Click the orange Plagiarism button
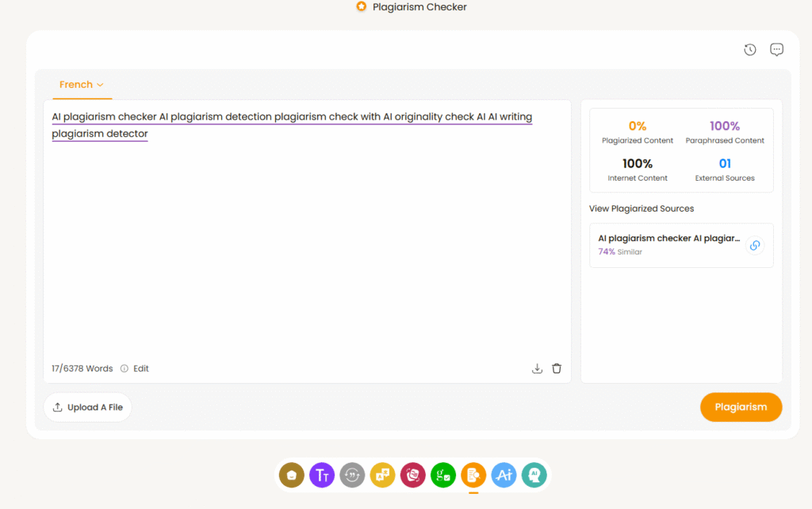Screen dimensions: 812x509 coord(741,408)
